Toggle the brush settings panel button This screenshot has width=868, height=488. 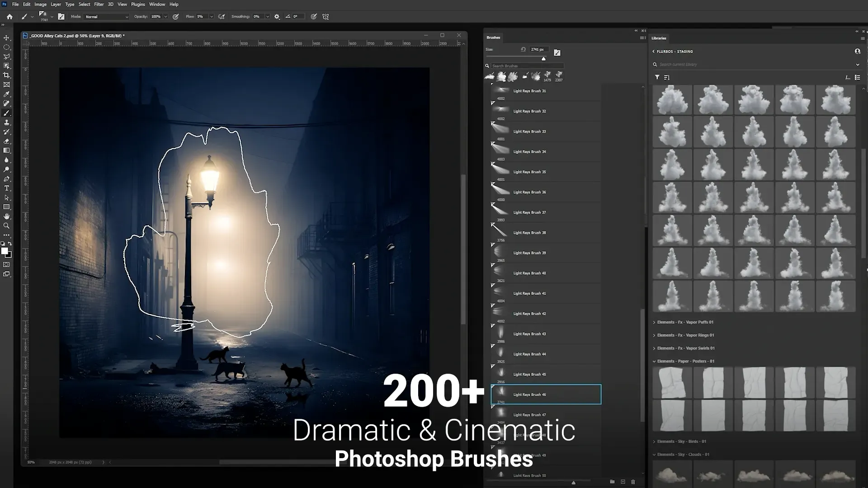coord(61,17)
